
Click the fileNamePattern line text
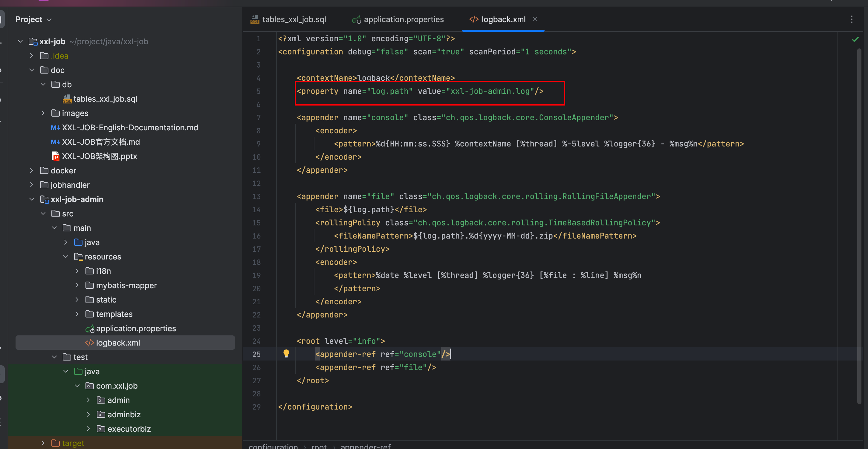click(485, 236)
